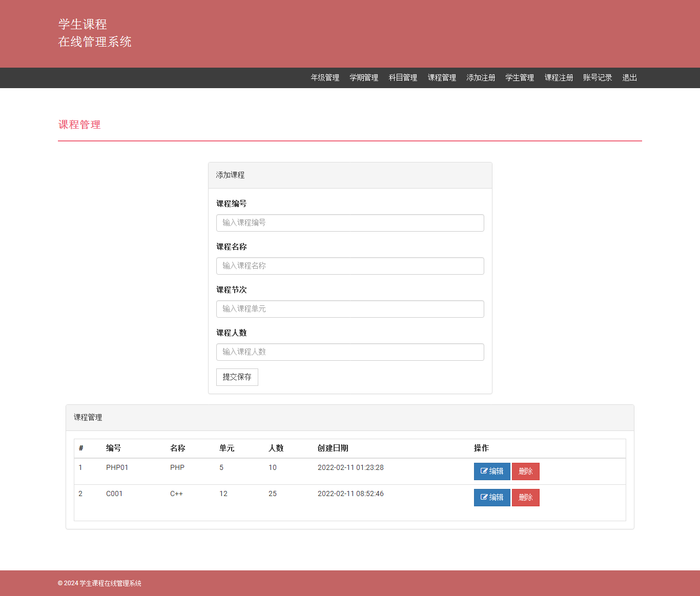Open 学生管理 from the nav bar

pos(520,78)
